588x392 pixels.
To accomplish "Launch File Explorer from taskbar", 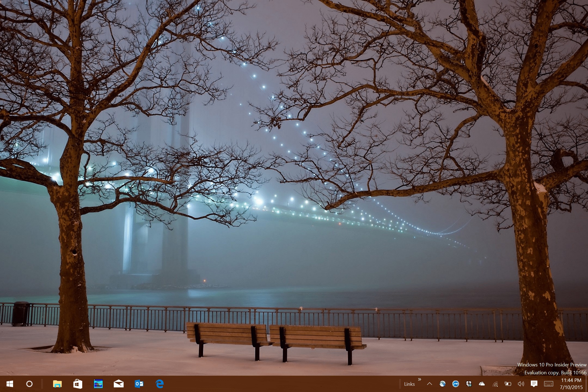I will click(57, 384).
